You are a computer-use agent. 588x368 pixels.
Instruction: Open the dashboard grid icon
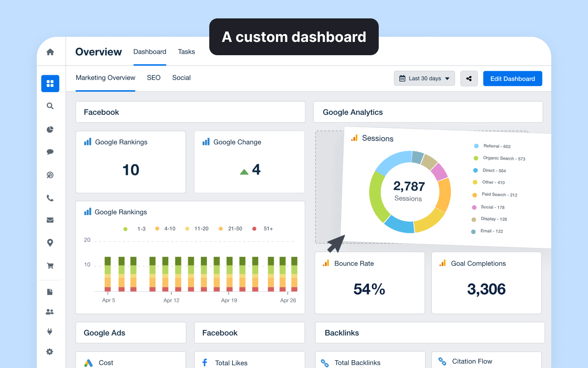coord(50,83)
